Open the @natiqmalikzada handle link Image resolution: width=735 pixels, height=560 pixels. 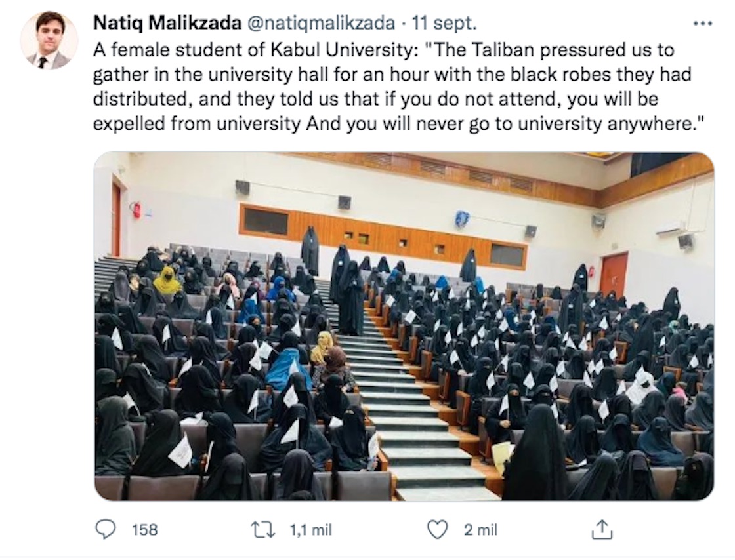coord(321,23)
